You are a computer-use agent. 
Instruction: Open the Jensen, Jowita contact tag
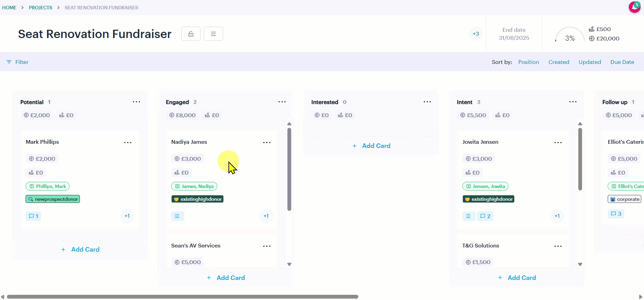click(x=485, y=186)
